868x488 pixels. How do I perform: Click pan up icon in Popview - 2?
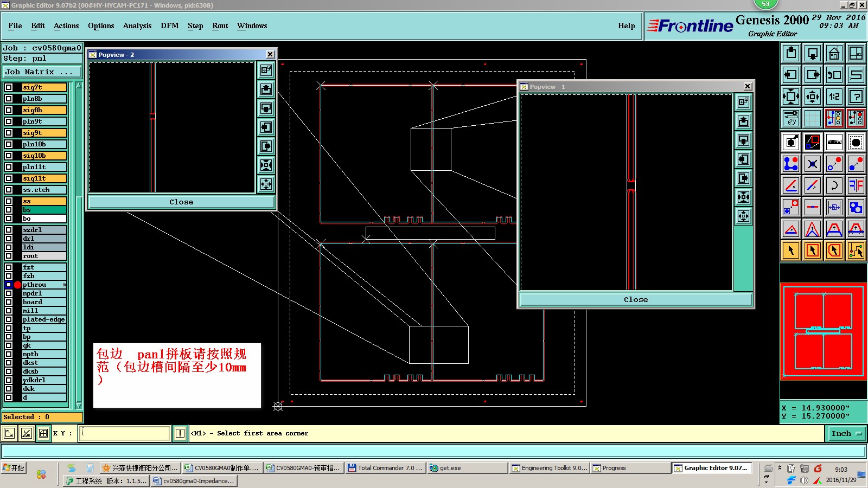pos(266,89)
